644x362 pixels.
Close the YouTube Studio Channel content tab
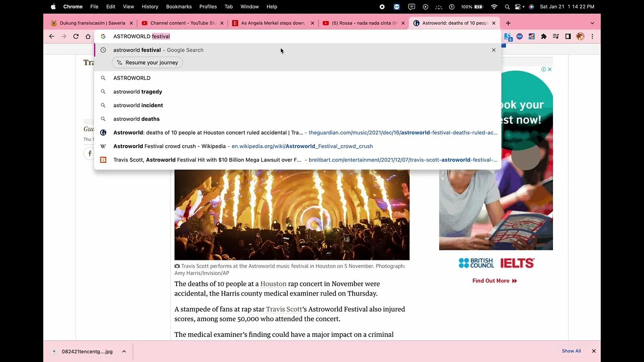pyautogui.click(x=222, y=23)
